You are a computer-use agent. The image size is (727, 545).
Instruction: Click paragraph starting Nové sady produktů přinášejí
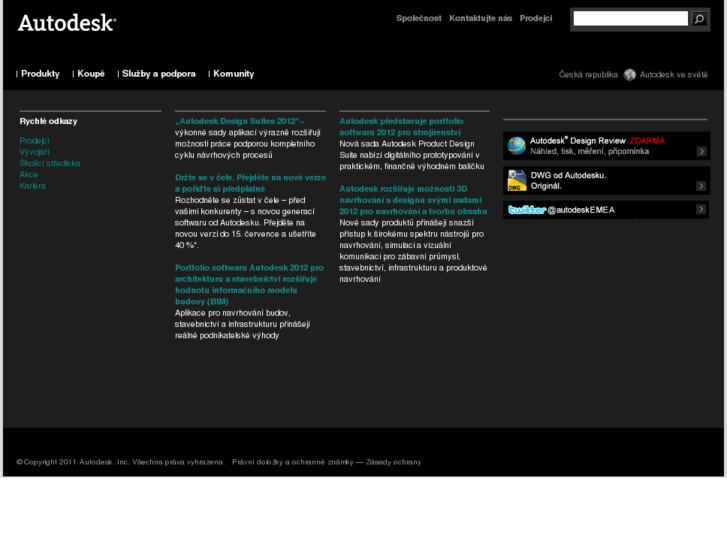tap(413, 250)
